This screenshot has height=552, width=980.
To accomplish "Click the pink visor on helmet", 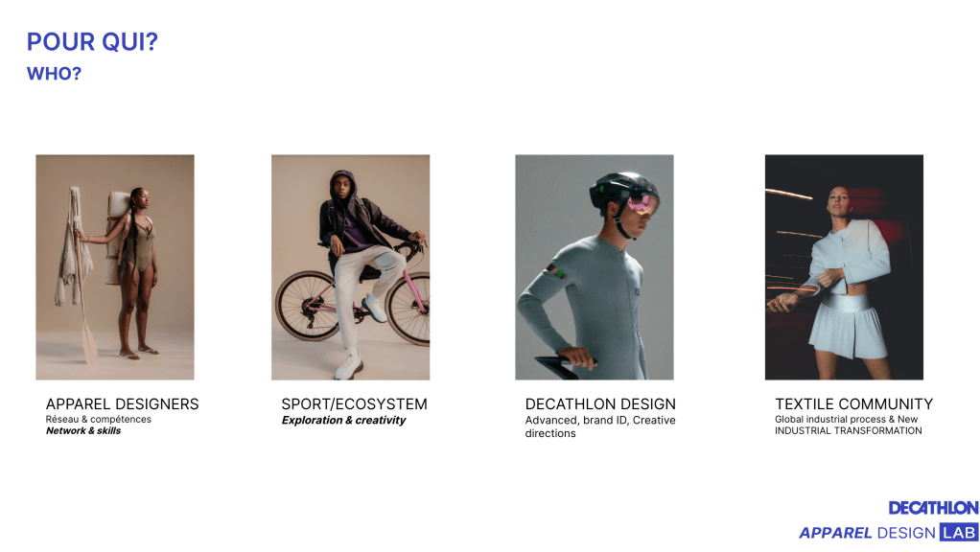I will click(643, 203).
